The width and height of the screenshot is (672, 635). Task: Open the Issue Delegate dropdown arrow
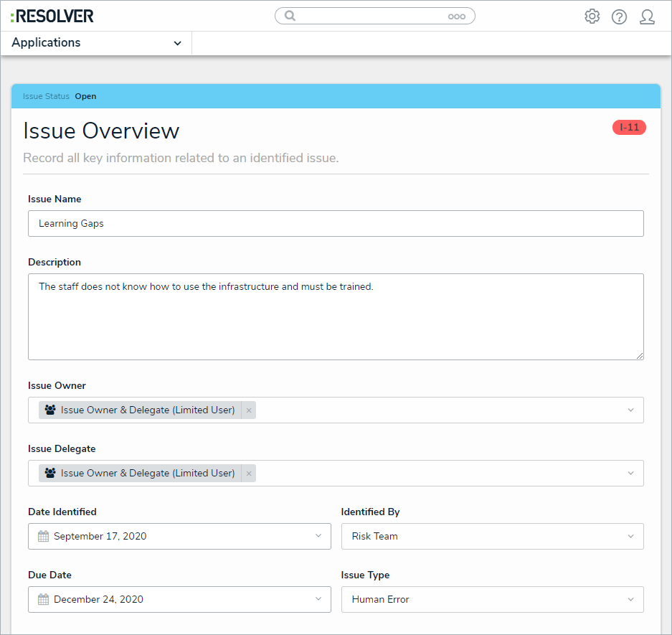630,474
